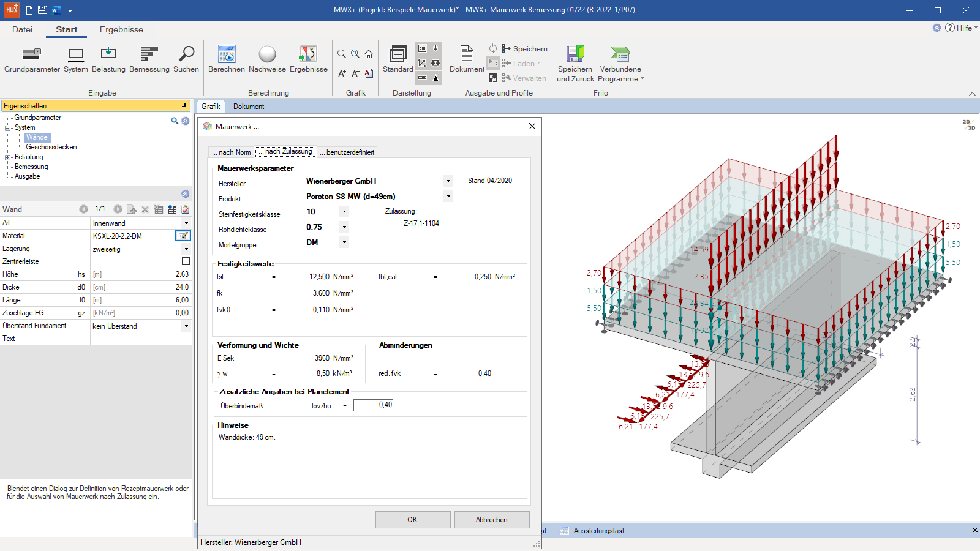980x551 pixels.
Task: Click the Höhe value field
Action: [141, 274]
